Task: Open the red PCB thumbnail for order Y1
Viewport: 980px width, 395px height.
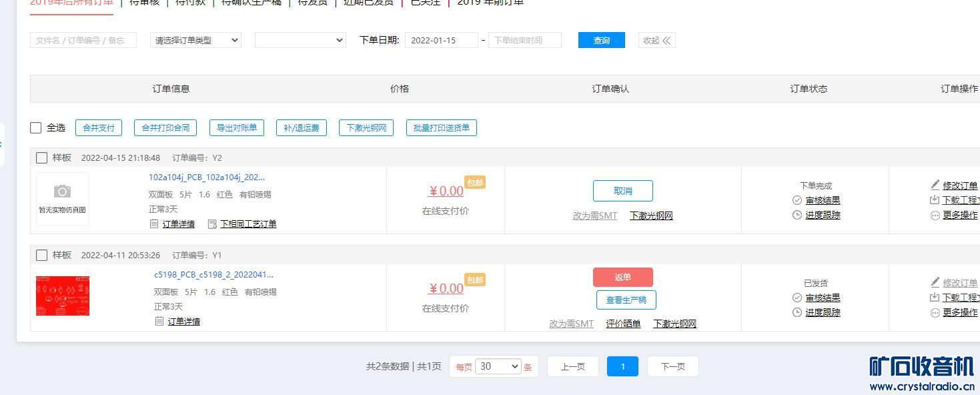Action: [63, 296]
